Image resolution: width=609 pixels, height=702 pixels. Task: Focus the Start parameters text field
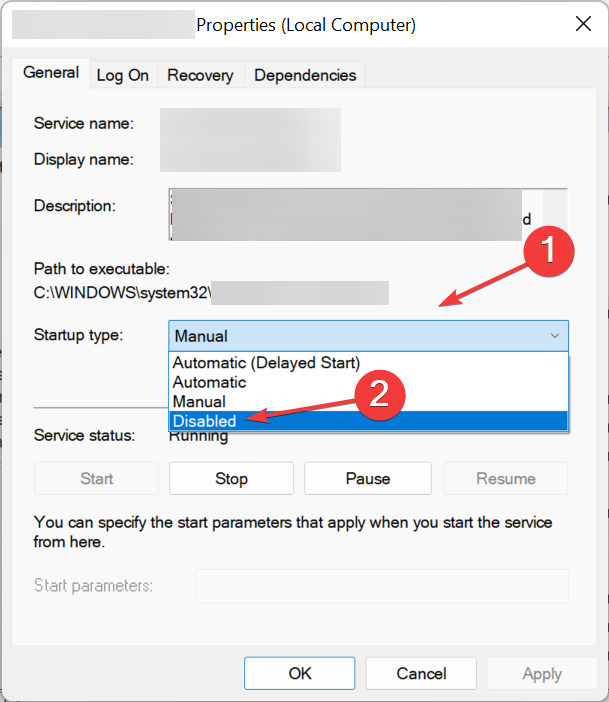click(380, 586)
